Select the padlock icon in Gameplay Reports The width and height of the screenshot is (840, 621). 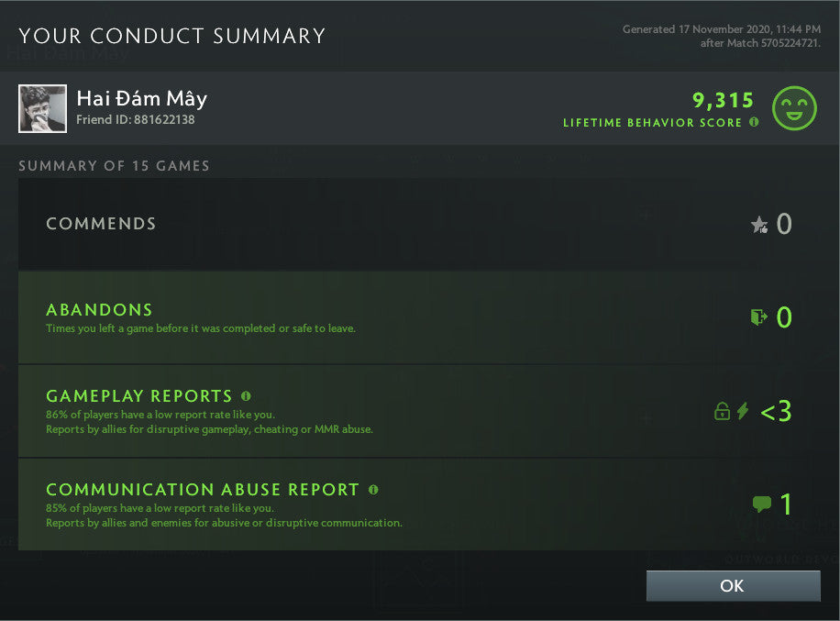click(722, 411)
